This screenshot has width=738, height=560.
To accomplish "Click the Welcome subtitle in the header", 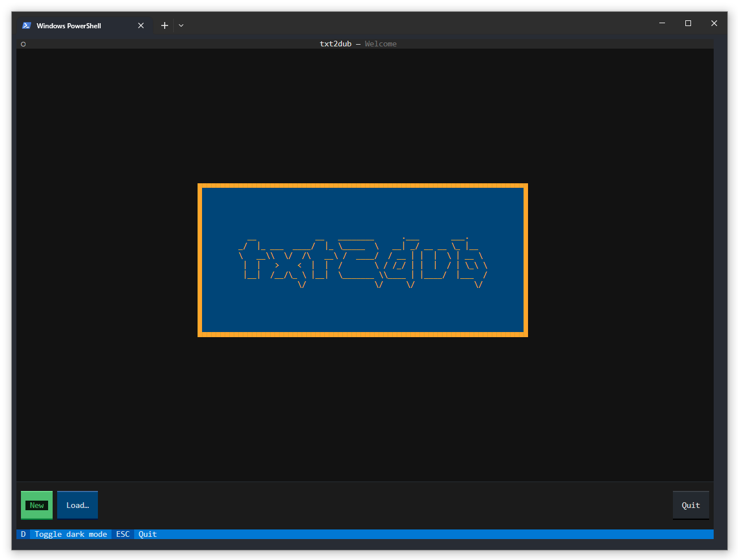I will [x=380, y=44].
